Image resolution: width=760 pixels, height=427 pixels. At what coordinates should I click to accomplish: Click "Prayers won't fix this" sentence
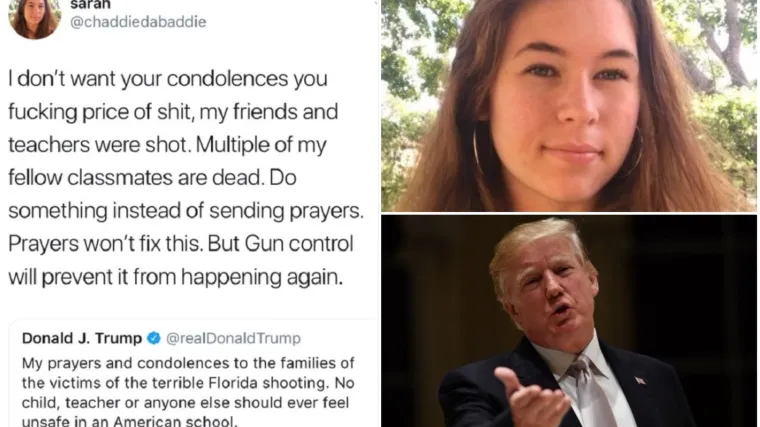point(106,243)
